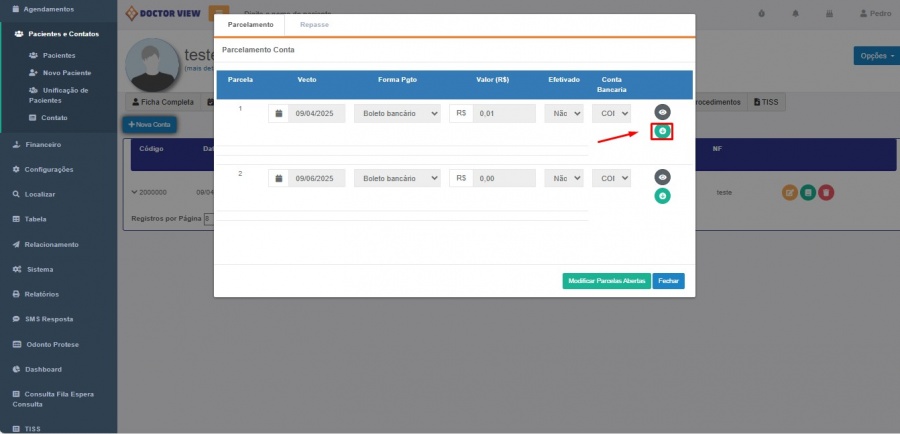Expand the Opções dropdown button

(876, 56)
